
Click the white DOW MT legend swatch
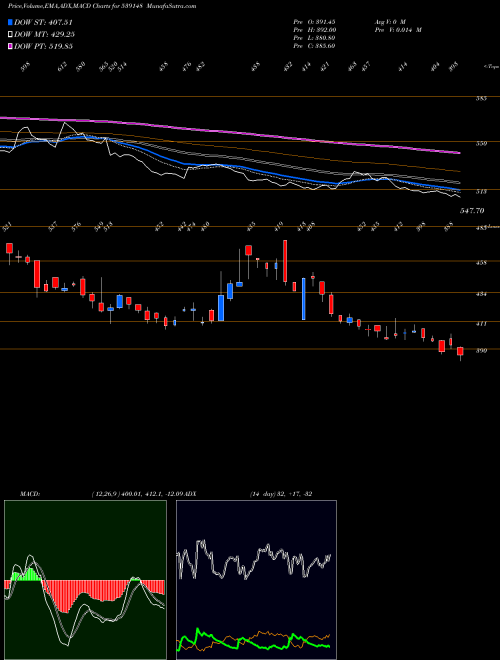[11, 35]
